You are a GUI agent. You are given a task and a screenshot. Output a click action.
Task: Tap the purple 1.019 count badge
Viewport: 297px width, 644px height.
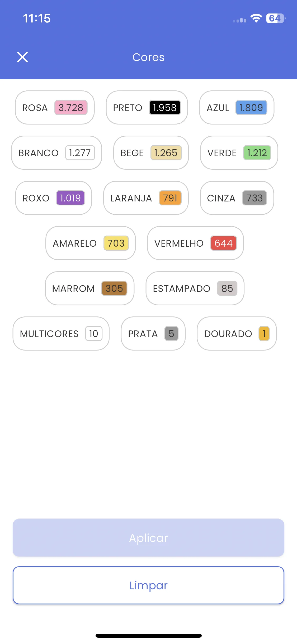[70, 198]
